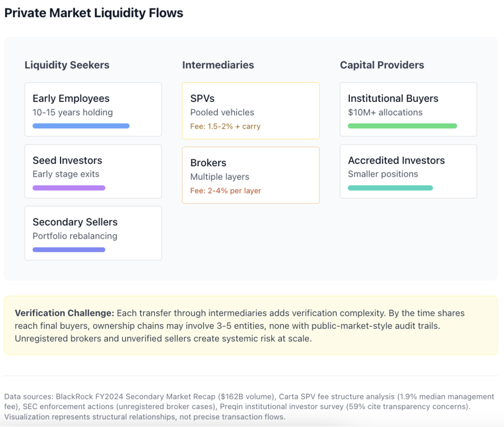
Task: Click the Liquidity Seekers column heading
Action: coord(67,65)
